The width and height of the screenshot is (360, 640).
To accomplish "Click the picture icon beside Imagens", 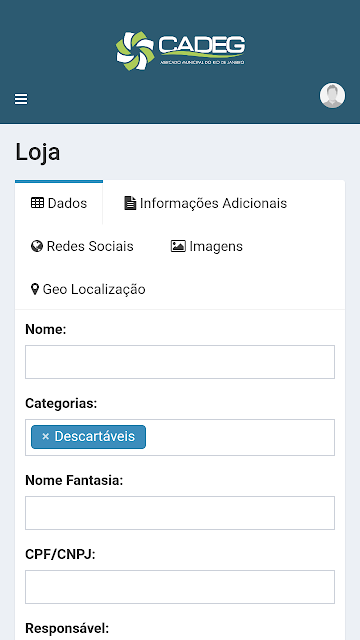I will pos(178,246).
